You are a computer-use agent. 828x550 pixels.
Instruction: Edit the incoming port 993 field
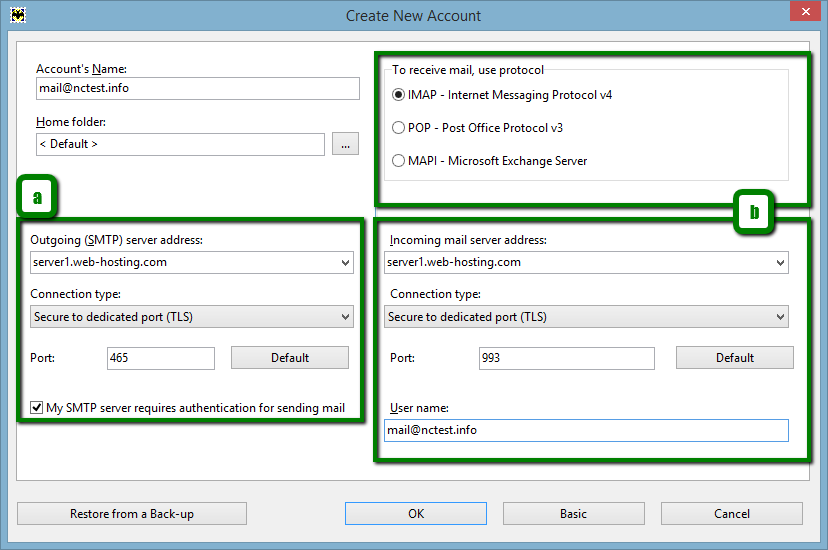point(567,358)
